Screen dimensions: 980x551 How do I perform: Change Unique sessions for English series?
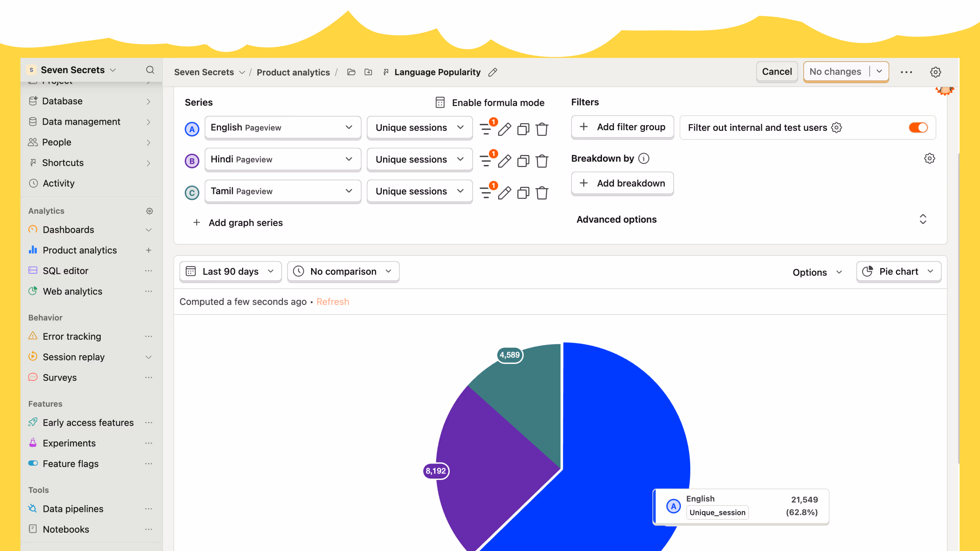pyautogui.click(x=420, y=127)
